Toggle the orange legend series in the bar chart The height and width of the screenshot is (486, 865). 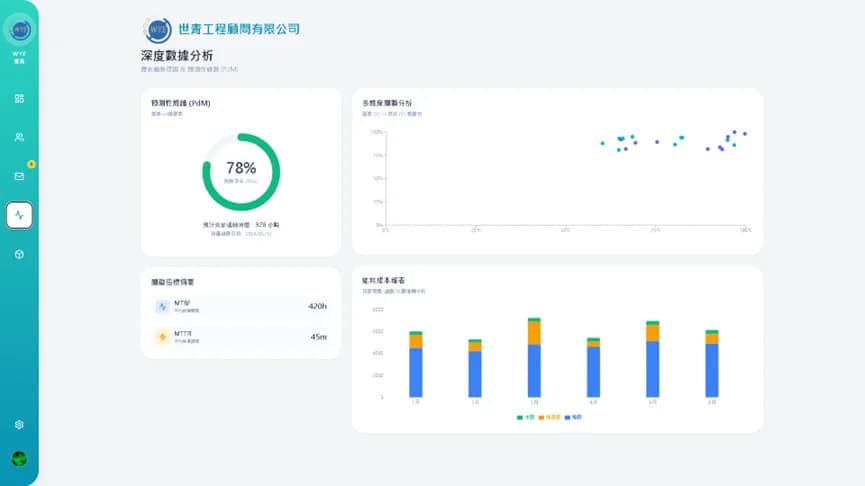[549, 418]
